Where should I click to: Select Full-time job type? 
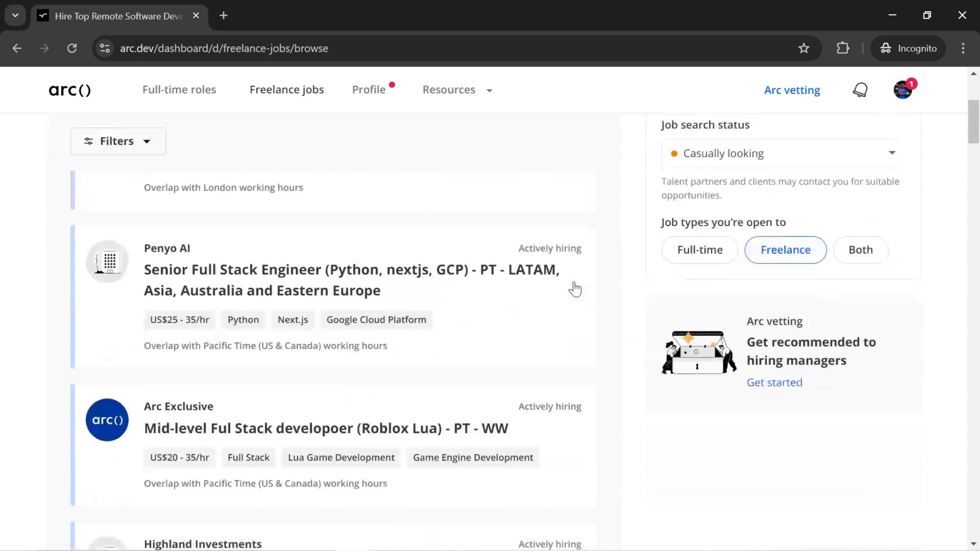coord(700,250)
